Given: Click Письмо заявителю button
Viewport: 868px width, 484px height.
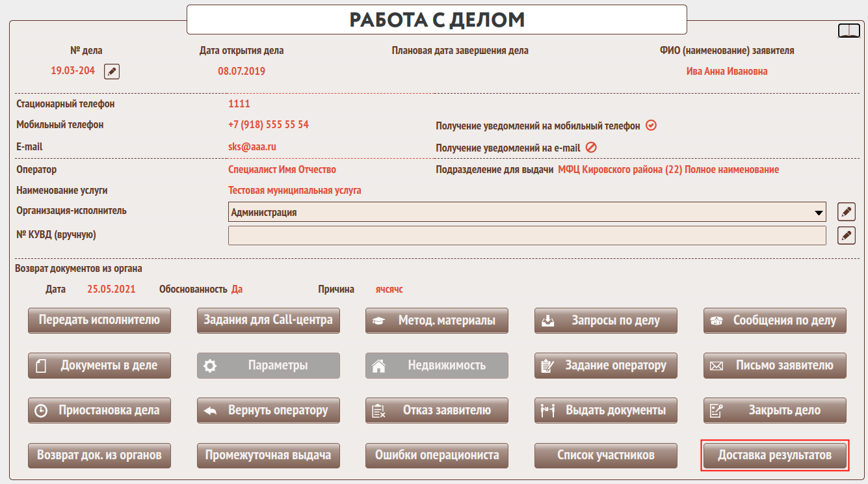Looking at the screenshot, I should 775,366.
